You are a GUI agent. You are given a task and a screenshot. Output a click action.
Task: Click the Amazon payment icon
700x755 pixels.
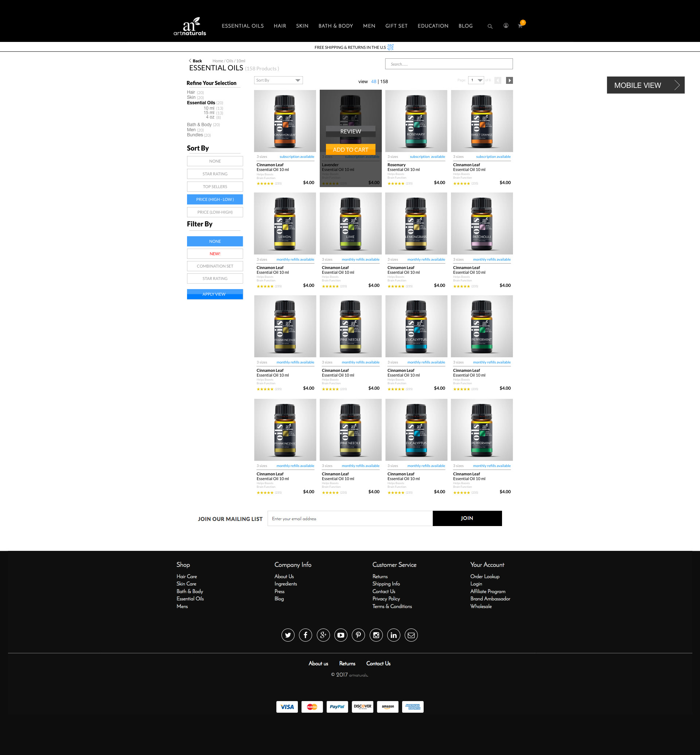tap(388, 707)
